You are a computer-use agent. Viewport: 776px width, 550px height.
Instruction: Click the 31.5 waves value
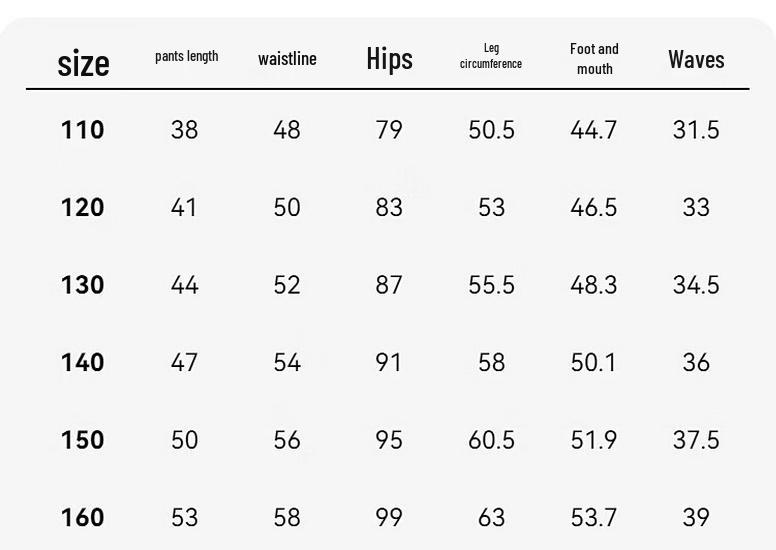696,130
